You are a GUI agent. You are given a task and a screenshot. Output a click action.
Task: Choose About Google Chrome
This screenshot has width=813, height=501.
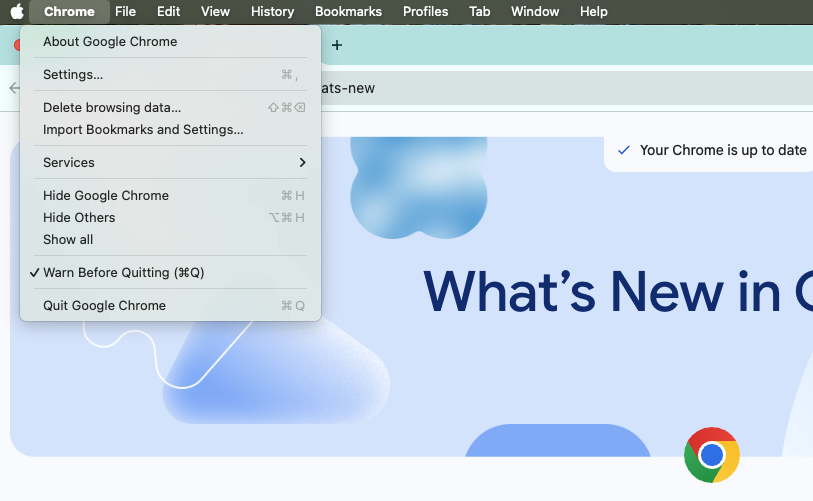(170, 41)
